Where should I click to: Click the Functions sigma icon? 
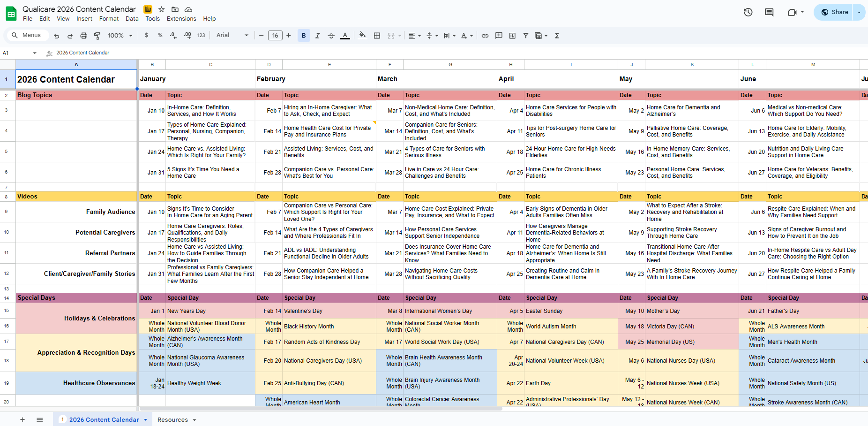557,36
